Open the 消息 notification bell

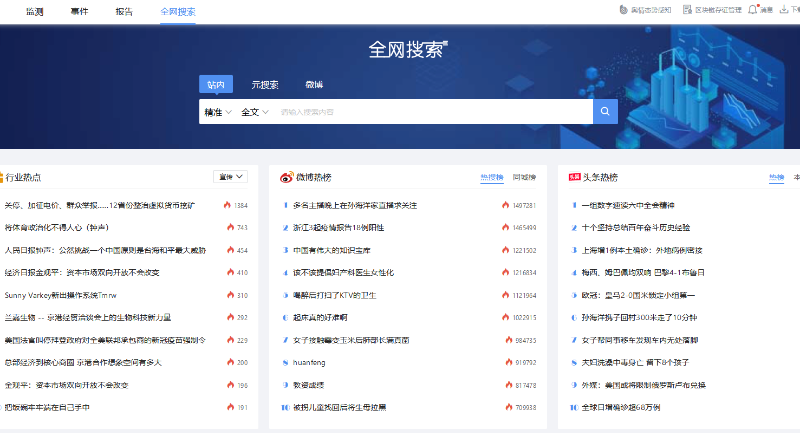(753, 10)
